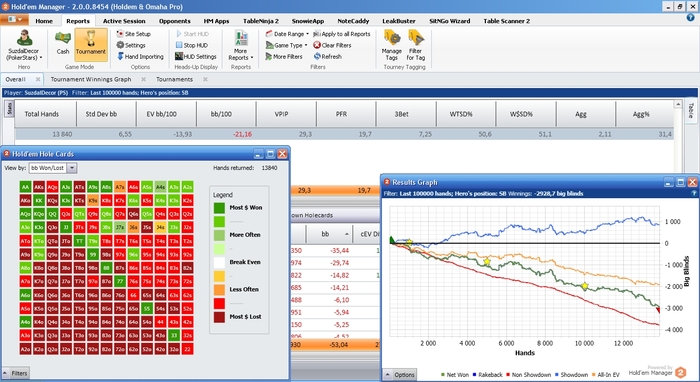The image size is (700, 382).
Task: Click Stop HUD
Action: pos(192,45)
